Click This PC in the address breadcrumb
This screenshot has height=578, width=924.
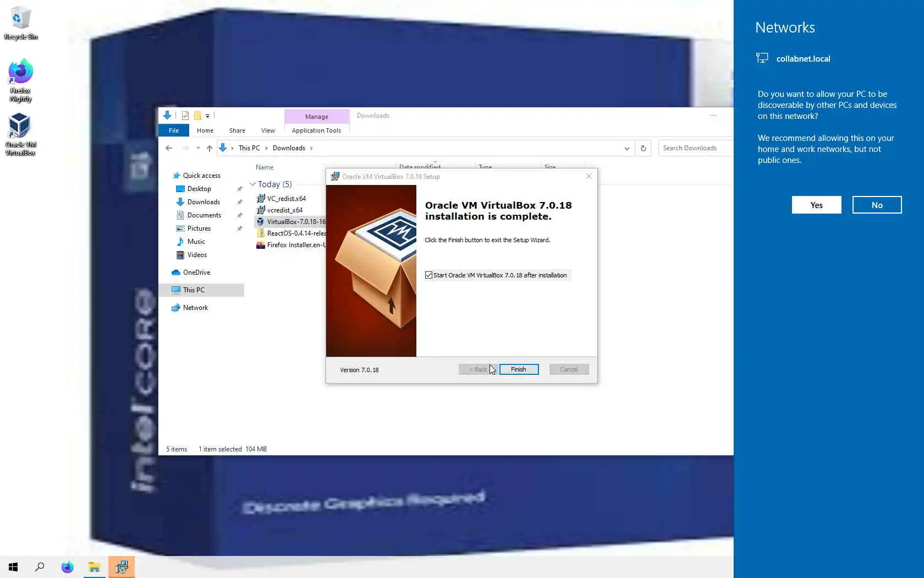(x=249, y=148)
